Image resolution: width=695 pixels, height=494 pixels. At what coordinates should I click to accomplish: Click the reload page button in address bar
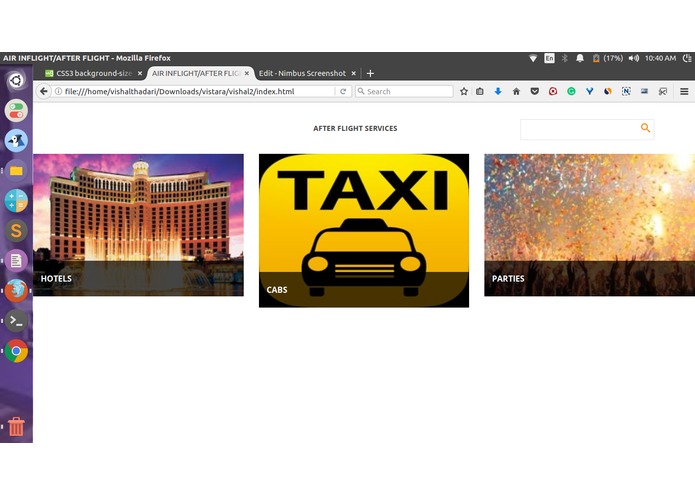point(343,91)
